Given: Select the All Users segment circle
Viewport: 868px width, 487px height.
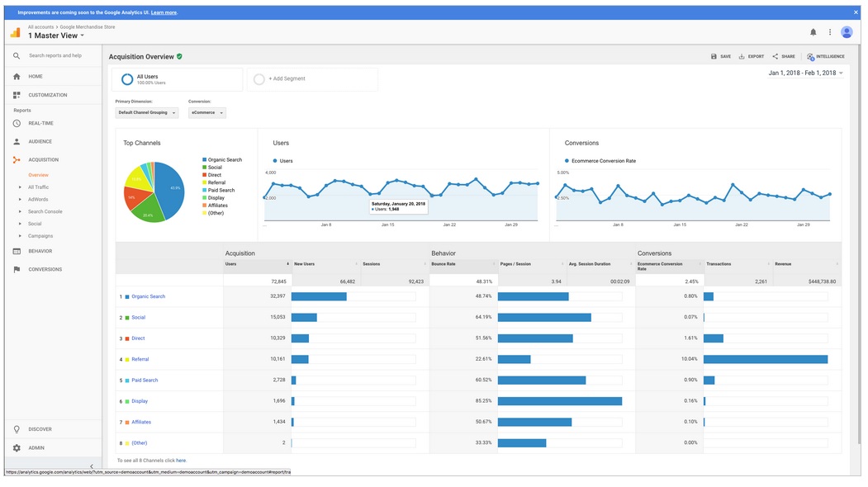Looking at the screenshot, I should pos(127,79).
